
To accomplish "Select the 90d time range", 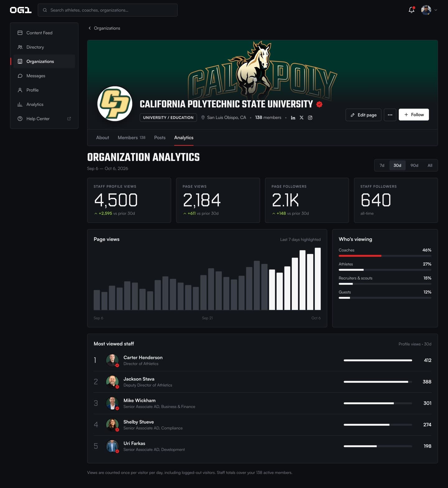I will click(414, 165).
